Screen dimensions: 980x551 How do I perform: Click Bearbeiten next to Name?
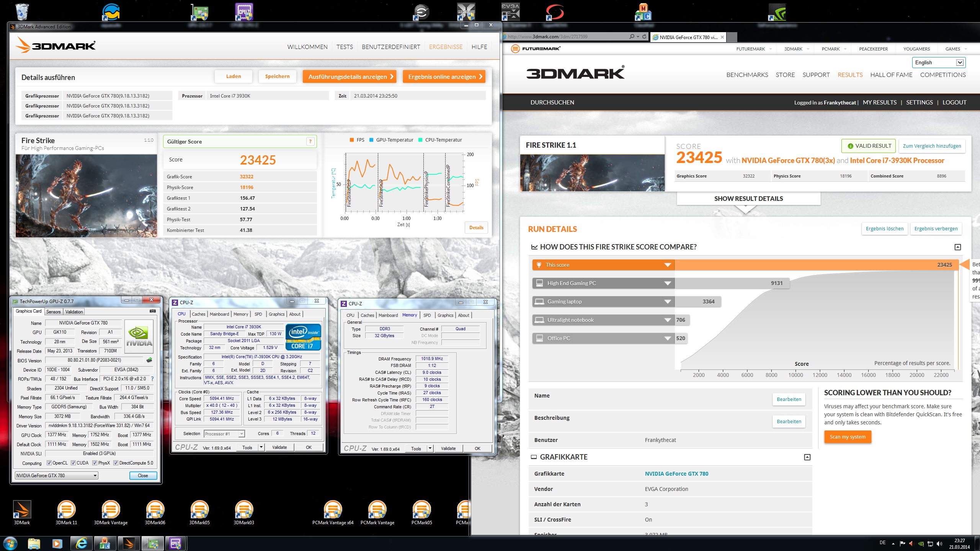coord(789,399)
